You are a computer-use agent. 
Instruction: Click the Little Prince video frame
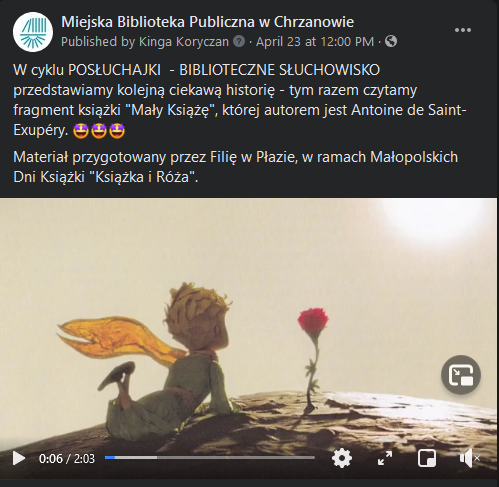(x=248, y=338)
